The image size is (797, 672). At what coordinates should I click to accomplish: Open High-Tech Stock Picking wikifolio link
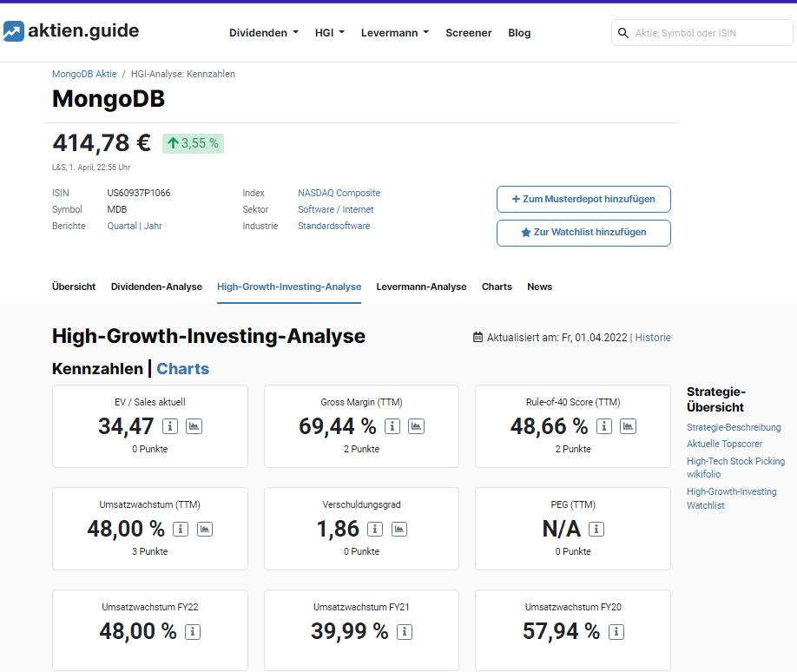click(x=735, y=468)
